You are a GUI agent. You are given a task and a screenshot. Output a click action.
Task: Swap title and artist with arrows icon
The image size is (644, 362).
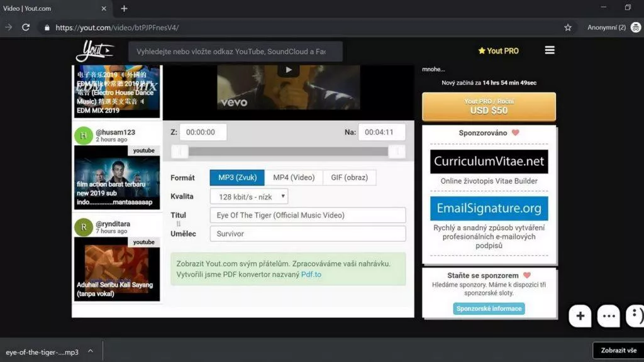(x=178, y=224)
